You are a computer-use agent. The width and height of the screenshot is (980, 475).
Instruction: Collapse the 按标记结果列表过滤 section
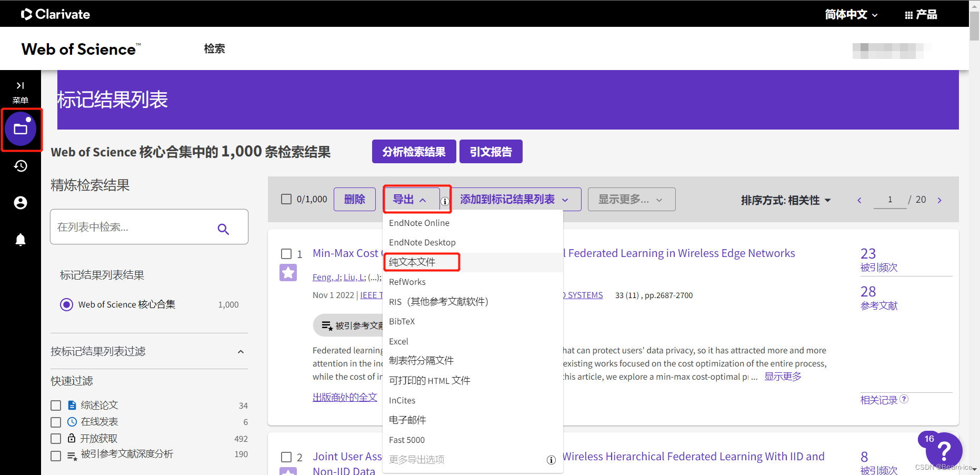[241, 352]
